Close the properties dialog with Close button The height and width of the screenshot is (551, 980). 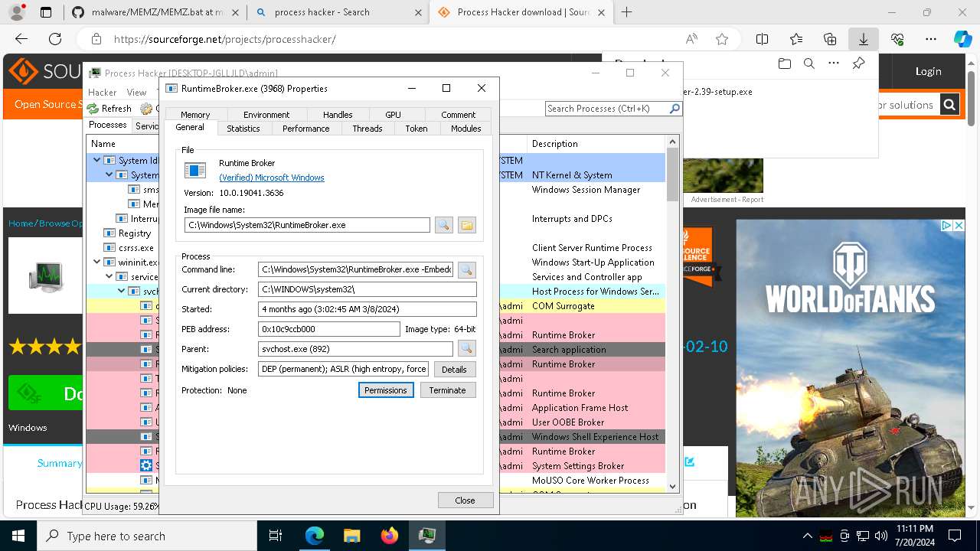pyautogui.click(x=465, y=500)
